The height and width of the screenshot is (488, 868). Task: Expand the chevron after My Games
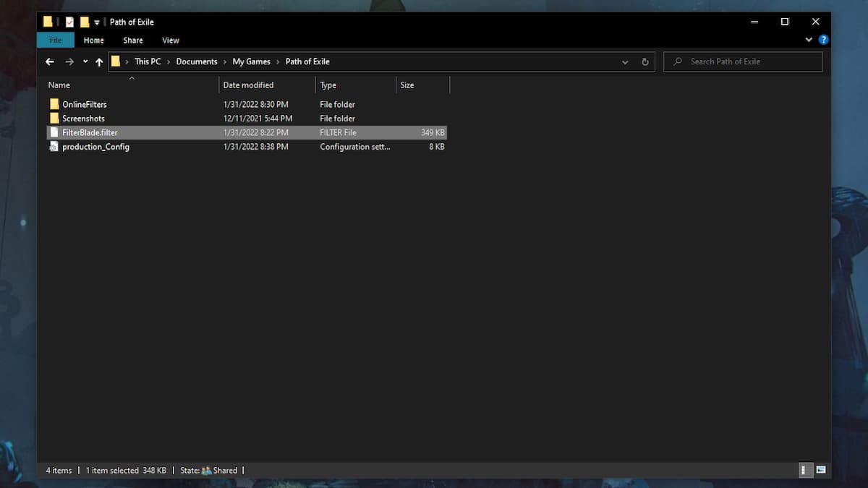(278, 62)
